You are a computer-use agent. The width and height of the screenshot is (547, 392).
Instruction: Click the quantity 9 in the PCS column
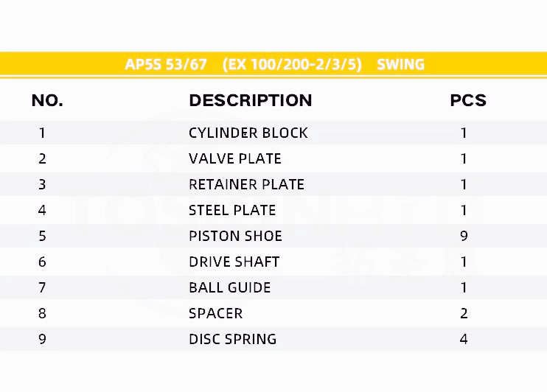pyautogui.click(x=464, y=237)
